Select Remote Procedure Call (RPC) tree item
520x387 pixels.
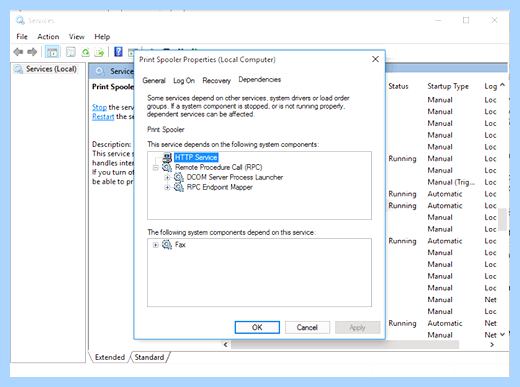point(219,167)
